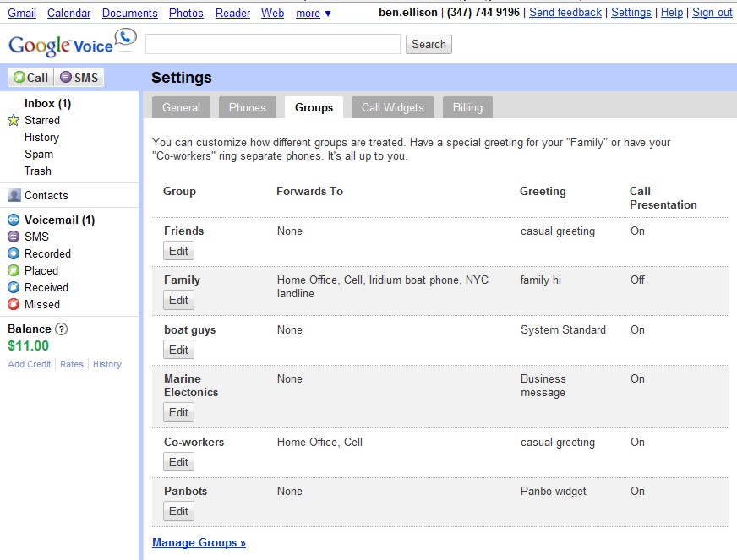Click the Group column header
Screen dimensions: 737x560
click(x=179, y=191)
